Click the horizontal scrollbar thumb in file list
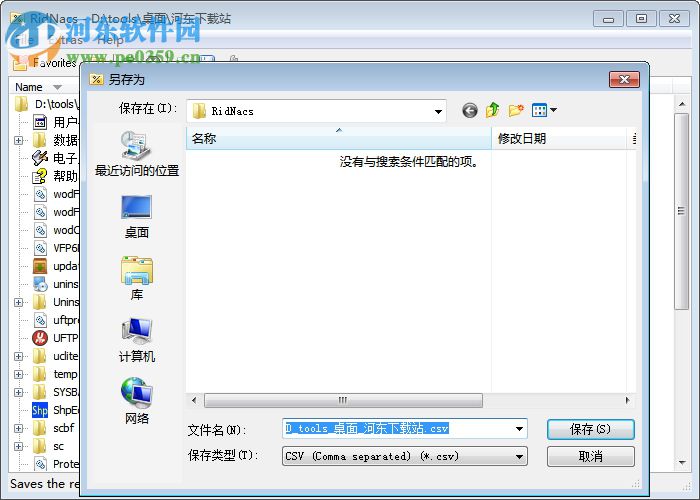 [x=343, y=400]
